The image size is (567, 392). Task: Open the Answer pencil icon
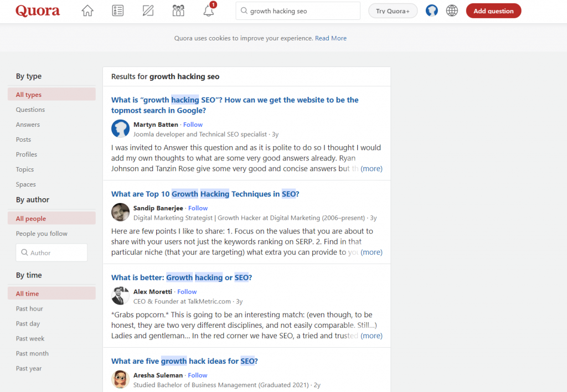tap(148, 11)
